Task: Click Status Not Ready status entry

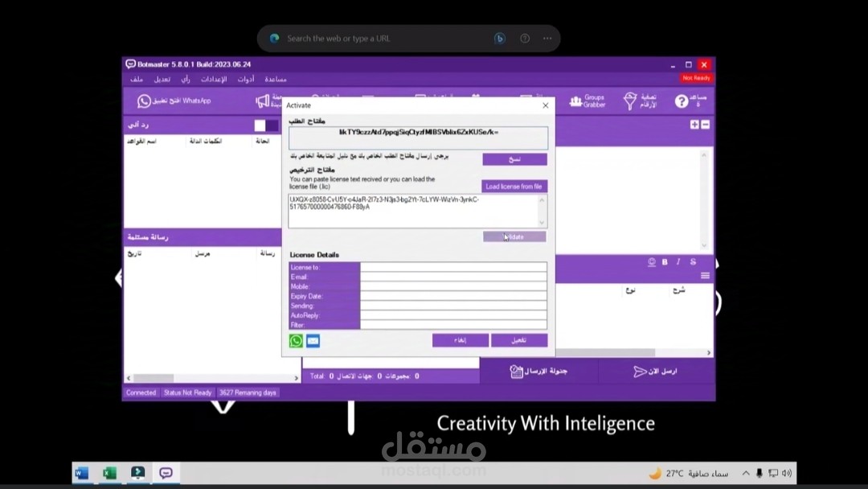Action: point(187,392)
